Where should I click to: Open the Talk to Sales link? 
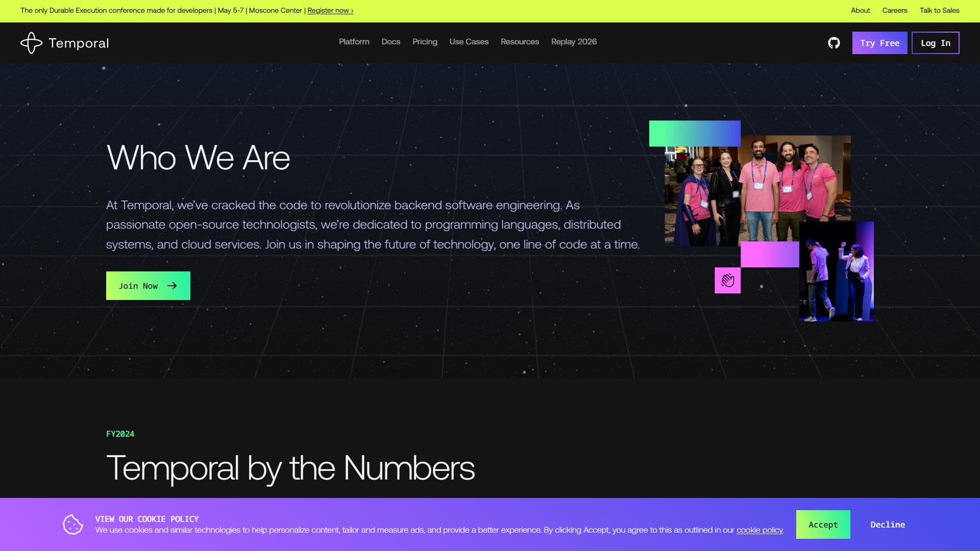[x=939, y=11]
